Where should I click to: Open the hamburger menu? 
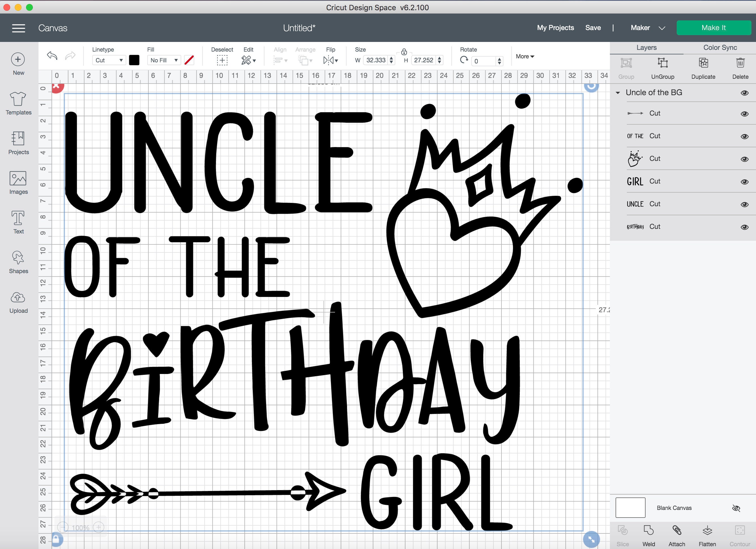[x=18, y=28]
